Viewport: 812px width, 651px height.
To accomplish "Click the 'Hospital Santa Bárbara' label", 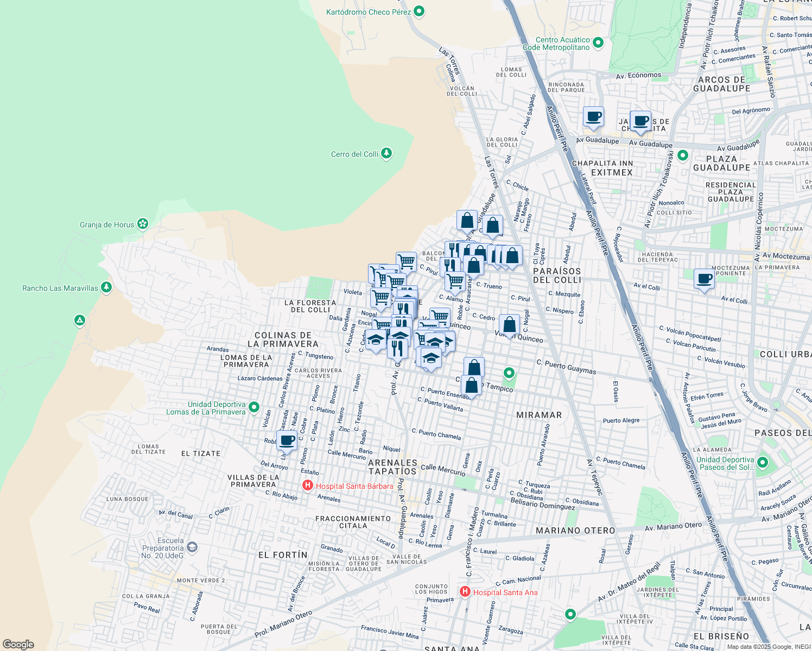I will tap(354, 486).
